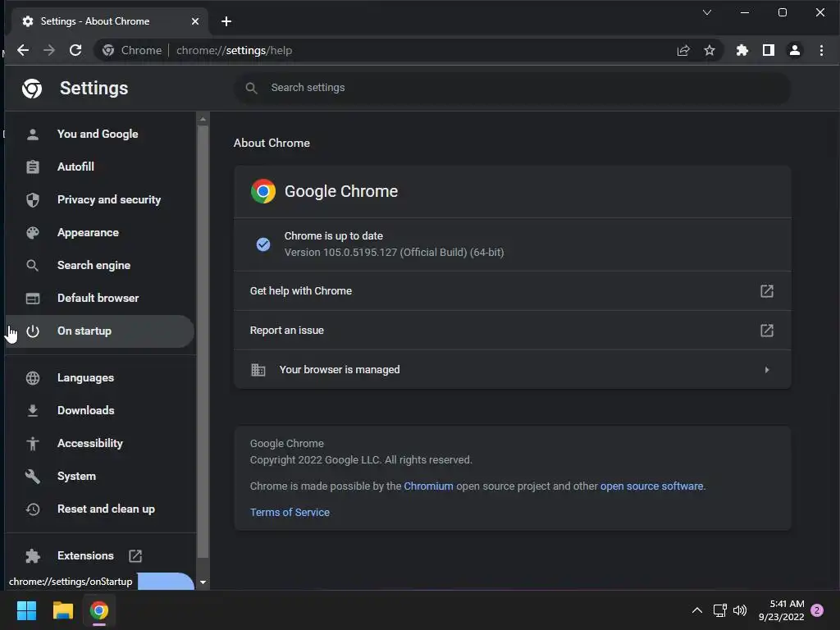Click sidebar scrollbar up arrow

(203, 119)
